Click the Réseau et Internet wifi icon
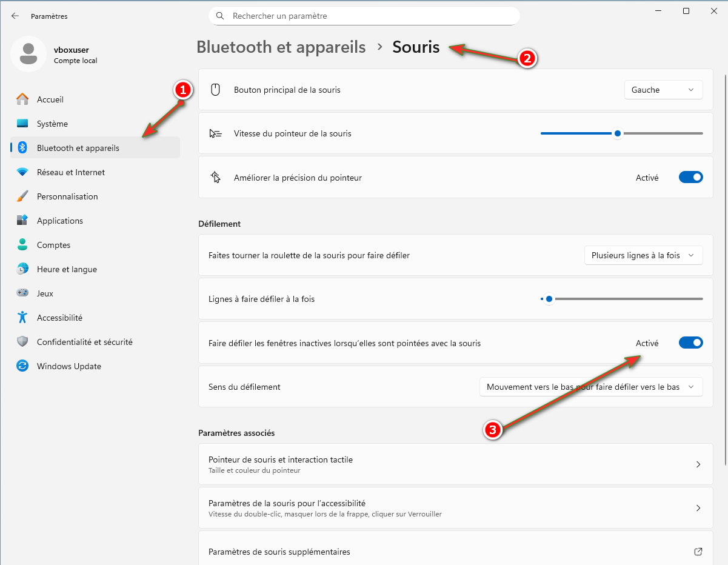Image resolution: width=728 pixels, height=565 pixels. 22,172
